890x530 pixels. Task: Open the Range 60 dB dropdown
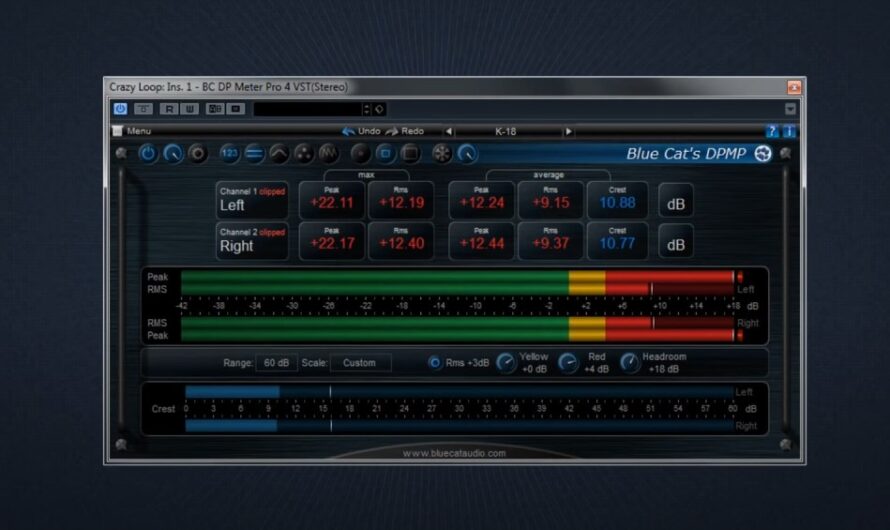[276, 363]
